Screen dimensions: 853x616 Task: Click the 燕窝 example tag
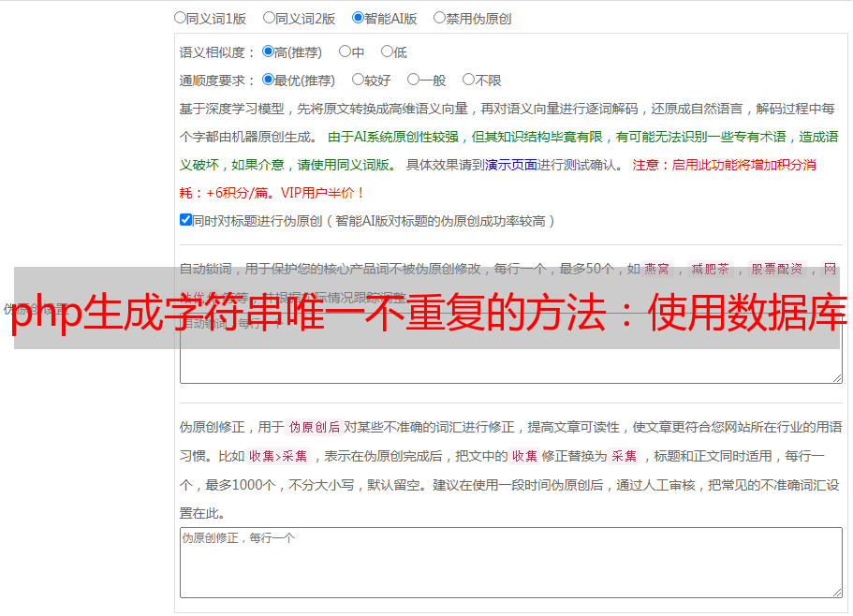tap(657, 269)
